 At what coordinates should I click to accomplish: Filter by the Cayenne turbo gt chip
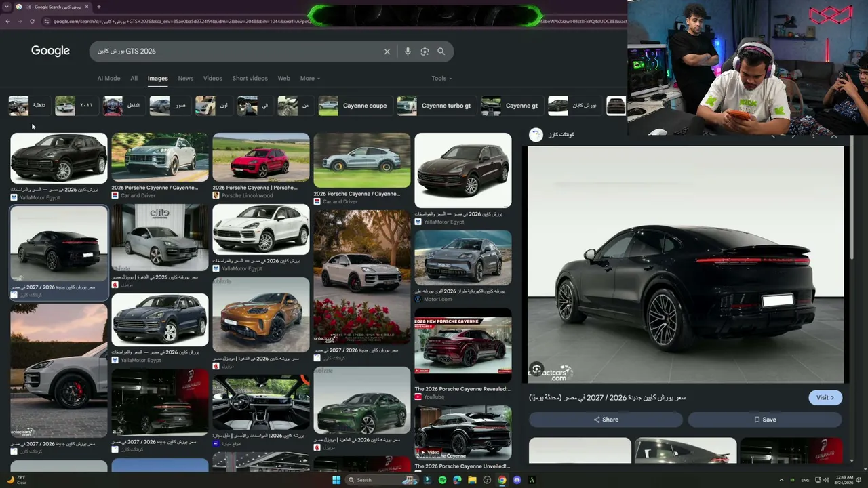435,106
